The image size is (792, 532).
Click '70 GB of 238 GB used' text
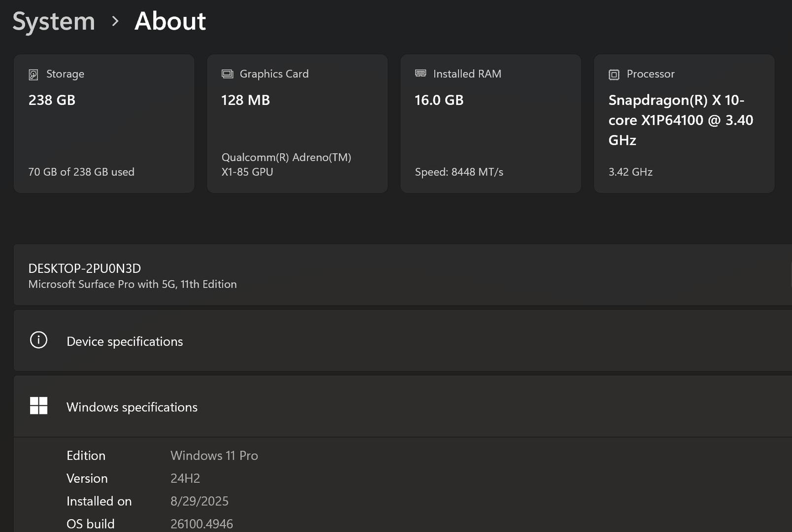coord(81,172)
